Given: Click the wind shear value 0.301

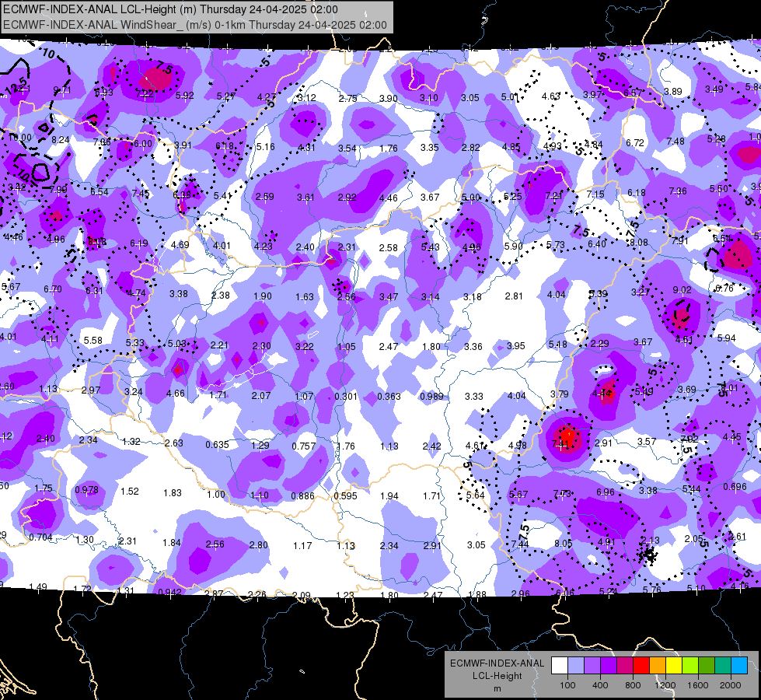Looking at the screenshot, I should click(x=346, y=397).
